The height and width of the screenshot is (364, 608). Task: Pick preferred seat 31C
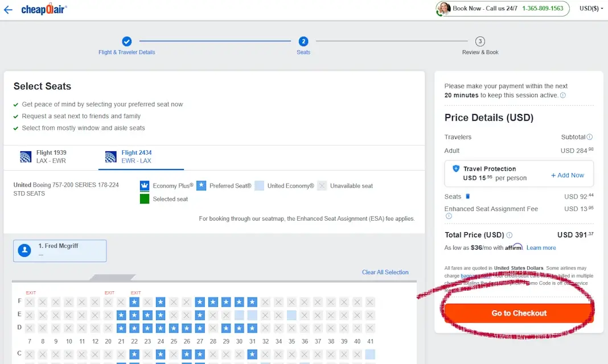pyautogui.click(x=252, y=354)
